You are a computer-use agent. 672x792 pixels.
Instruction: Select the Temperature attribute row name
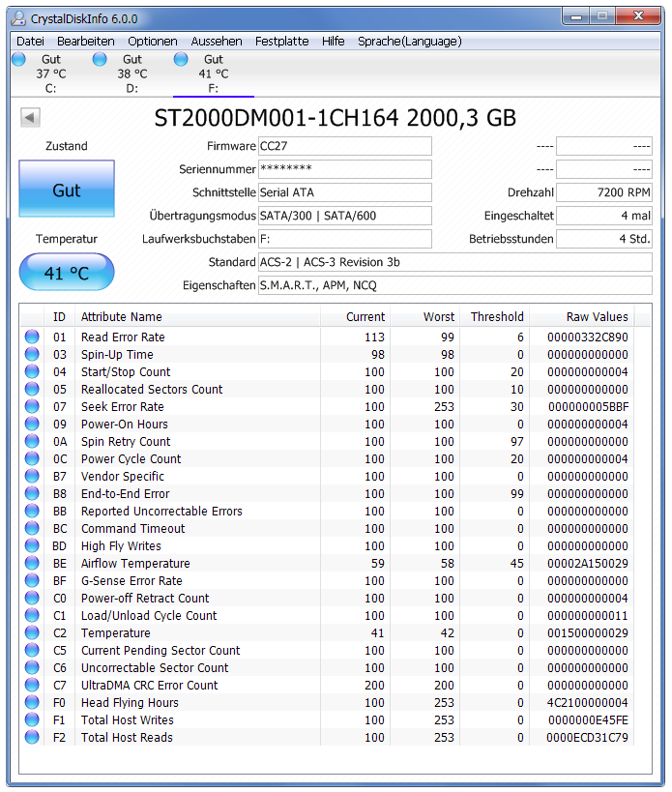(x=116, y=632)
